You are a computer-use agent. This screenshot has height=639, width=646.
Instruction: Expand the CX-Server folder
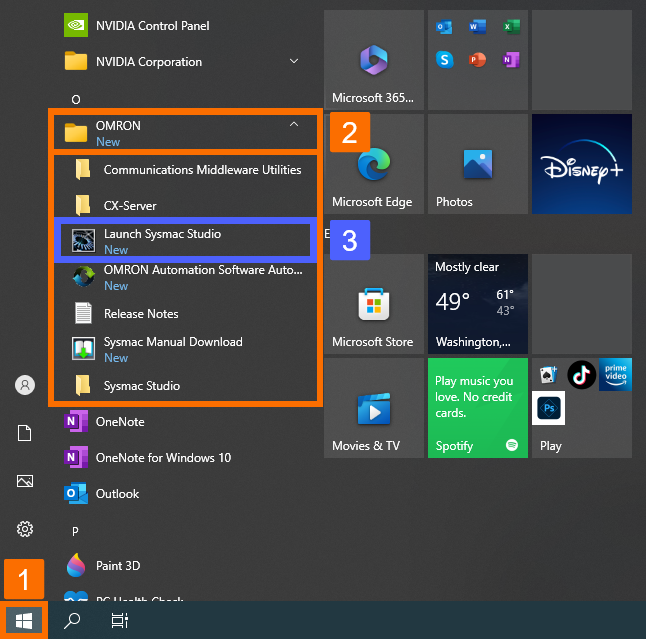click(x=130, y=206)
